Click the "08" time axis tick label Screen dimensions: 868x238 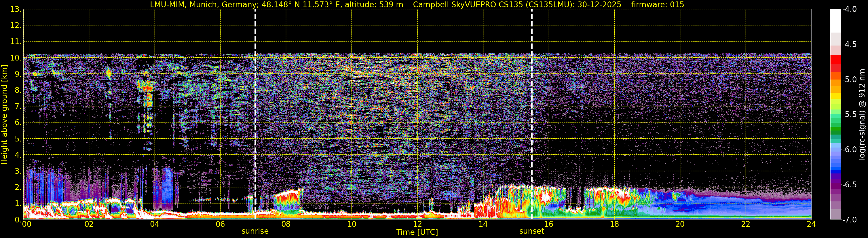pyautogui.click(x=286, y=224)
